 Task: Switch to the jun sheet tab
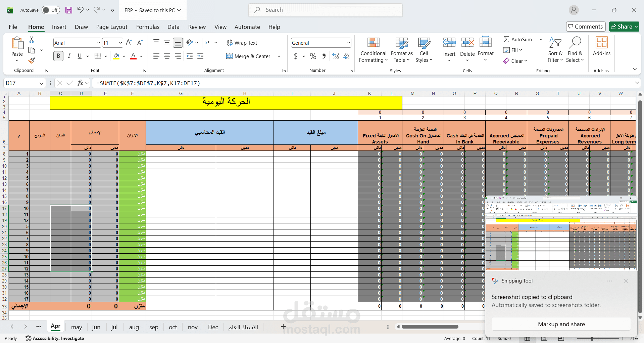[x=96, y=327]
